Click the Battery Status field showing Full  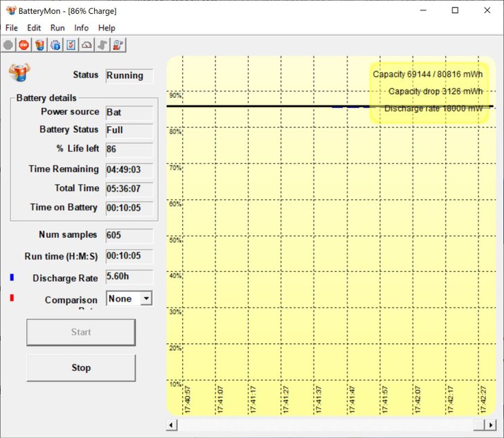[x=129, y=131]
